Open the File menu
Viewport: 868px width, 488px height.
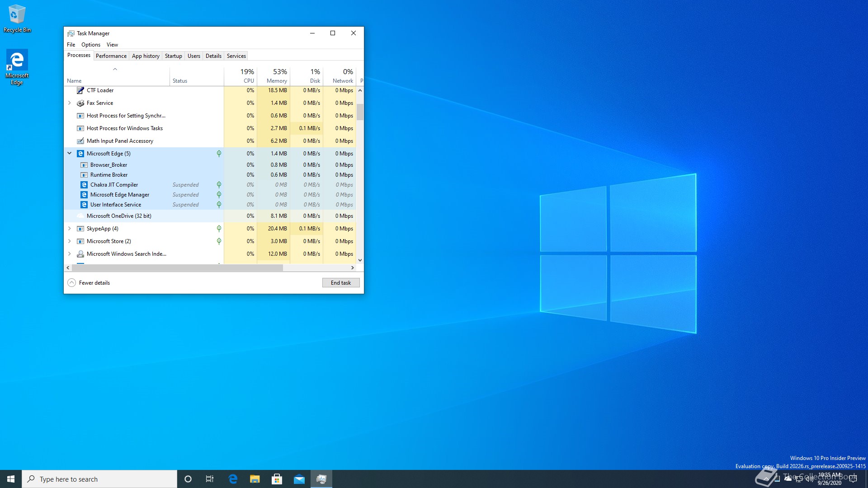(x=71, y=45)
